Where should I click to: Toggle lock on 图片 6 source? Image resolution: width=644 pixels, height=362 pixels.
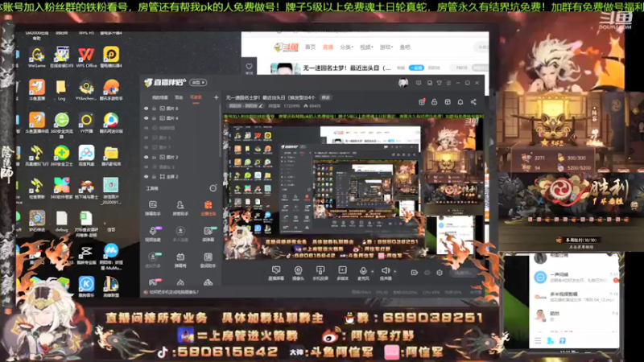pyautogui.click(x=154, y=109)
